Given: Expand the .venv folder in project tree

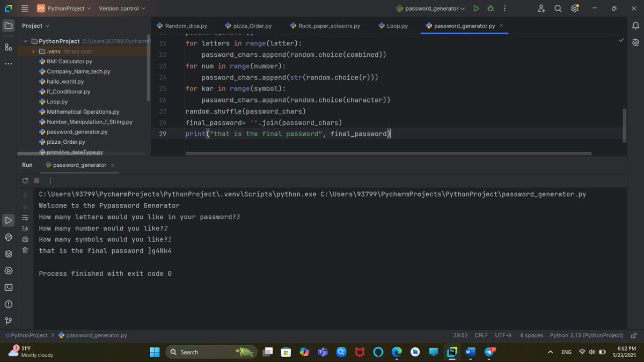Looking at the screenshot, I should [33, 51].
